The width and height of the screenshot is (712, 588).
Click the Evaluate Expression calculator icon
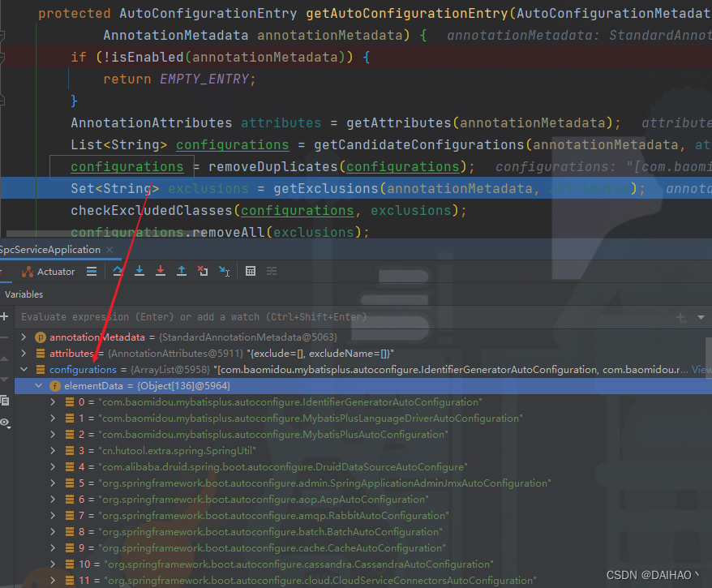[x=251, y=271]
